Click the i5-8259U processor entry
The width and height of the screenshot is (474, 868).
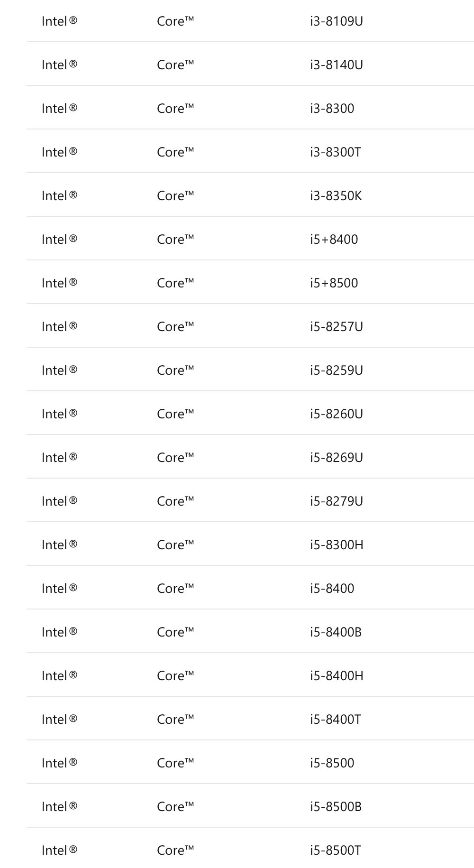click(x=336, y=370)
